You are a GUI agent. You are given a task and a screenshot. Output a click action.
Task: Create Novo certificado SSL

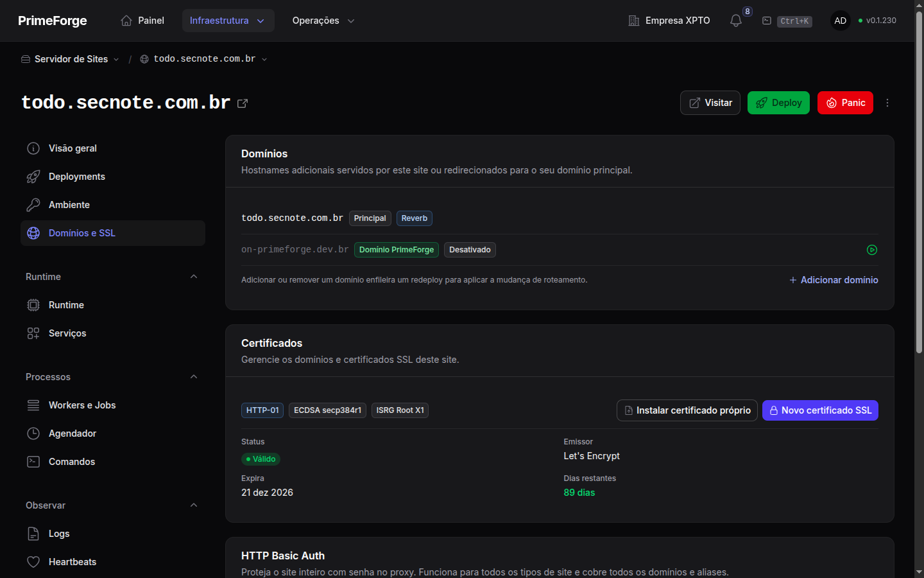click(x=820, y=410)
